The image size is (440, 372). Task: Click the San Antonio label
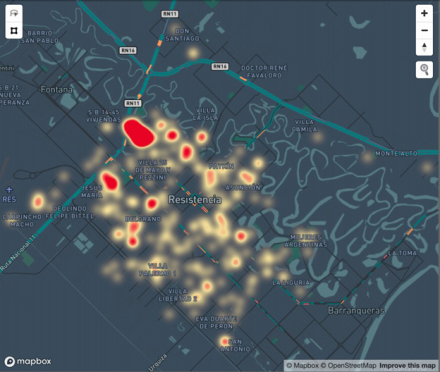pyautogui.click(x=235, y=345)
